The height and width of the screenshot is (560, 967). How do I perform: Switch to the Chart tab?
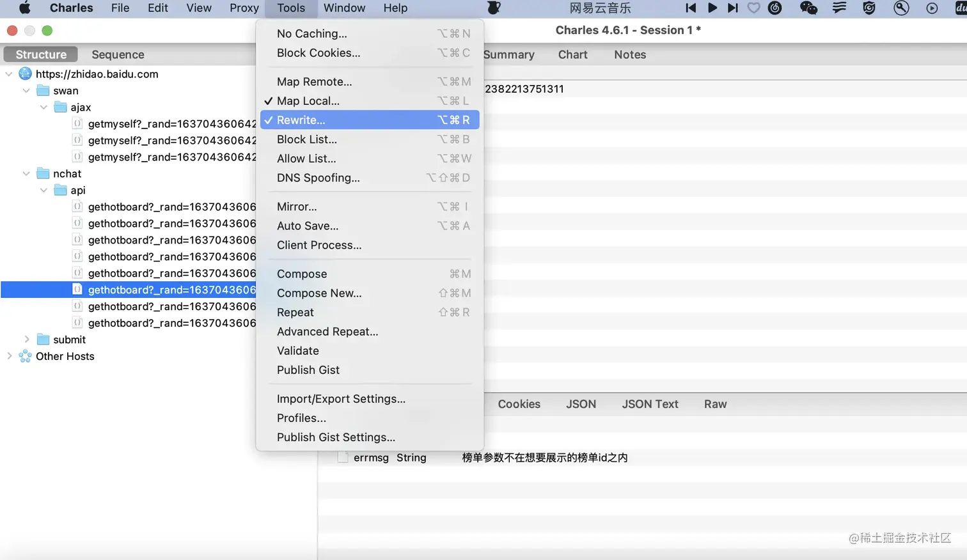(x=572, y=54)
